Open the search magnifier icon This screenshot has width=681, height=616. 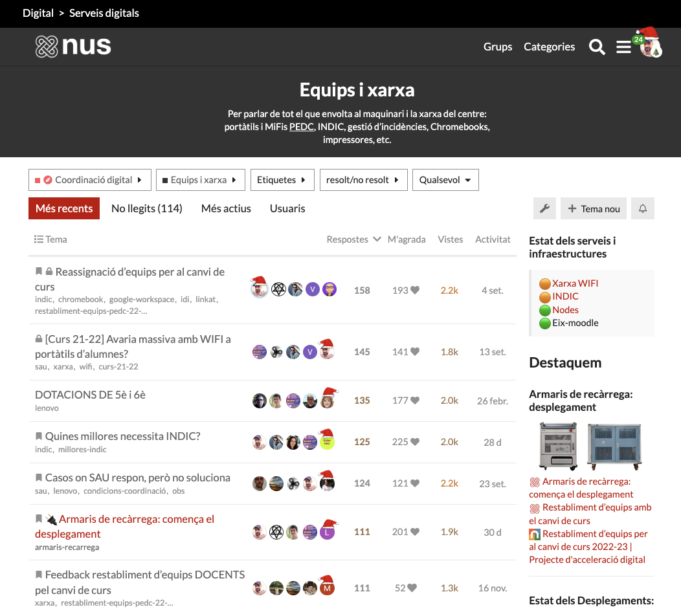596,47
